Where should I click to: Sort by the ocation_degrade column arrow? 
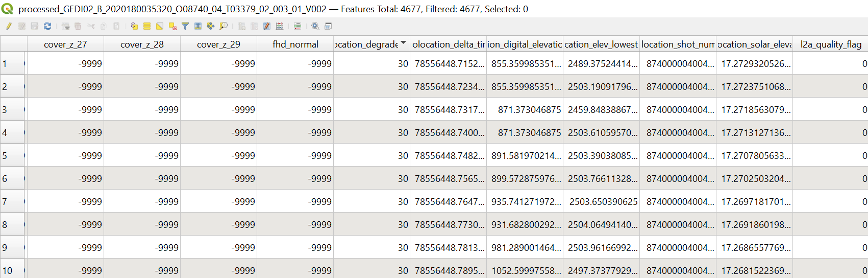click(x=404, y=43)
